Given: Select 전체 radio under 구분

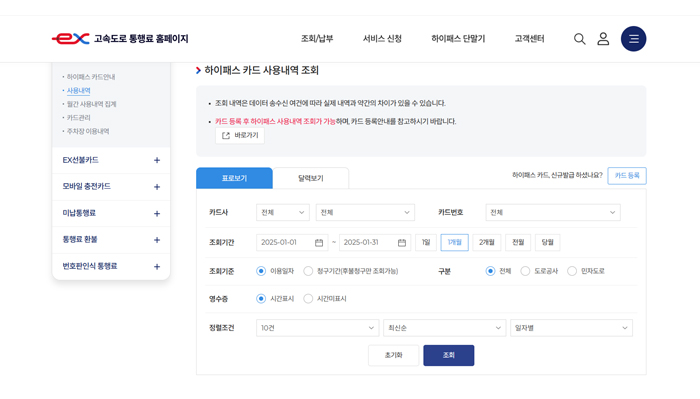Looking at the screenshot, I should 490,271.
